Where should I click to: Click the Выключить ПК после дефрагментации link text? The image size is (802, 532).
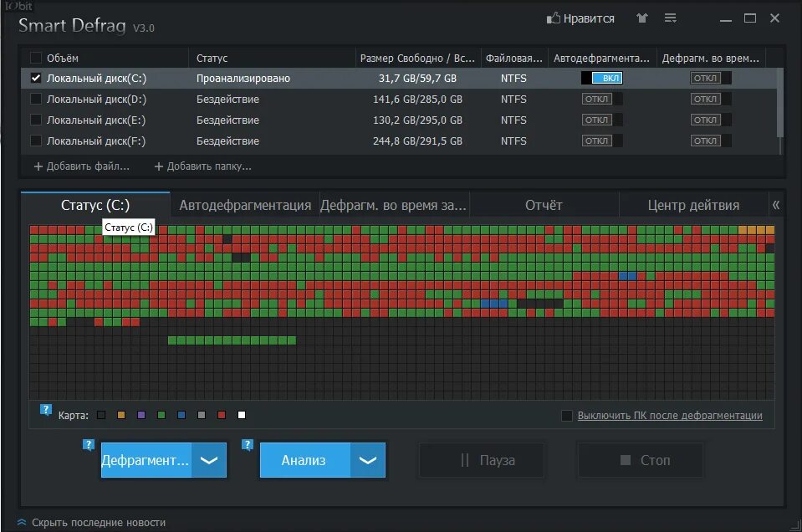670,416
